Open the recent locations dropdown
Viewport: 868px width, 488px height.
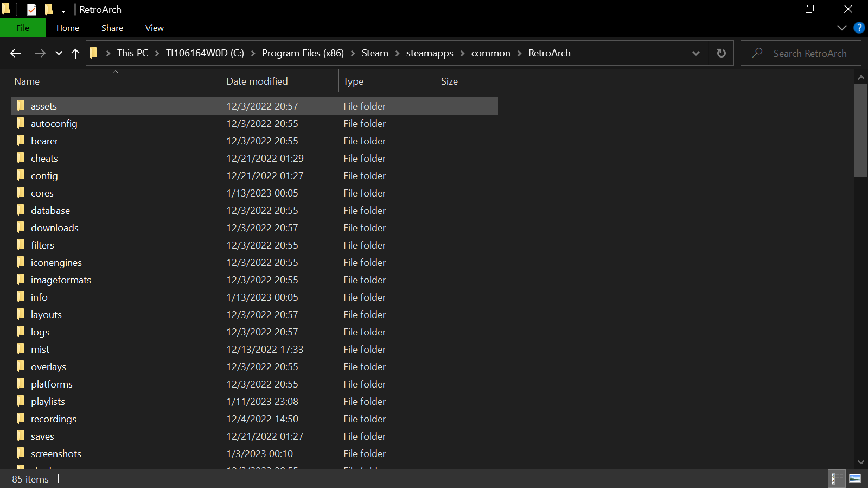59,53
